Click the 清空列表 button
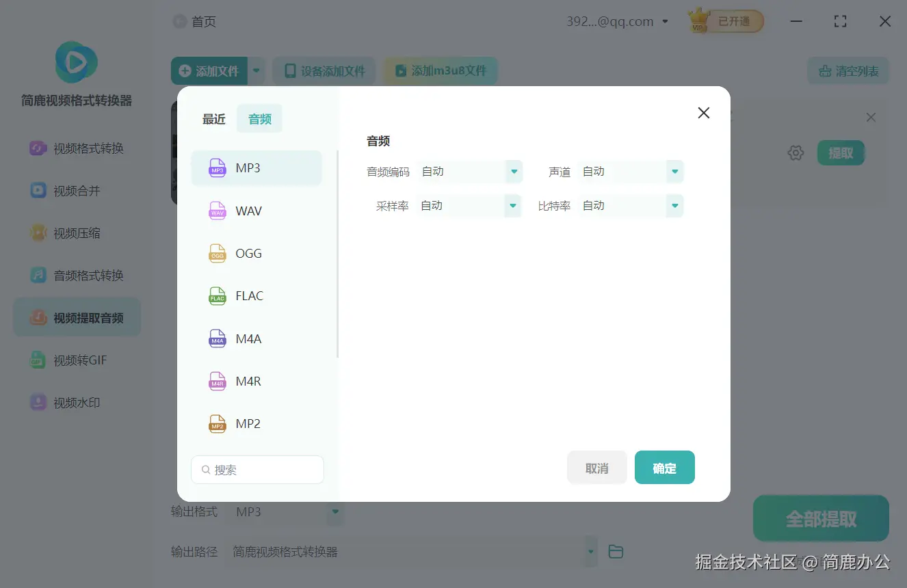The height and width of the screenshot is (588, 907). click(x=848, y=70)
